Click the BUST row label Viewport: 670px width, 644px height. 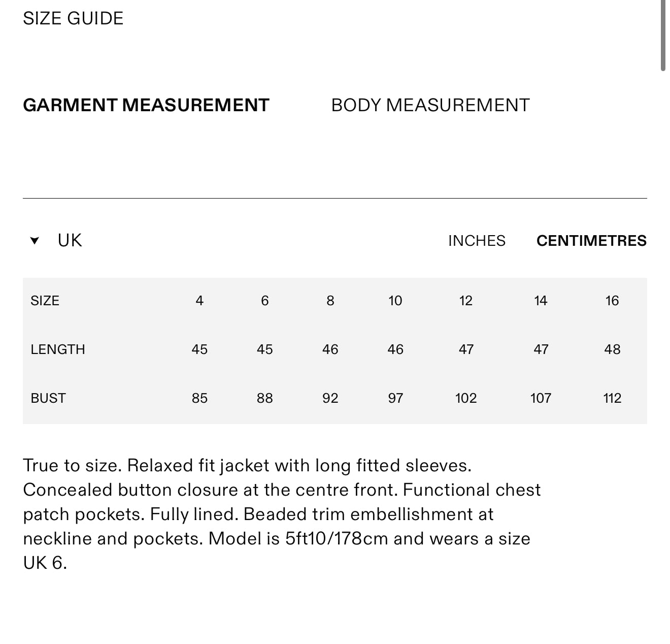(x=48, y=398)
